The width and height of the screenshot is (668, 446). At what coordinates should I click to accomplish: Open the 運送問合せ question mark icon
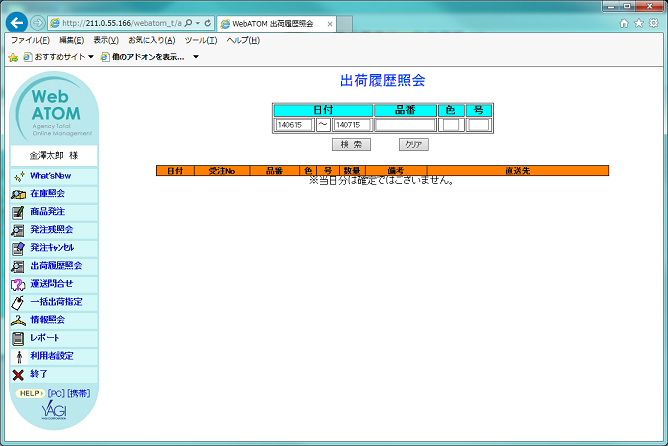[x=18, y=285]
